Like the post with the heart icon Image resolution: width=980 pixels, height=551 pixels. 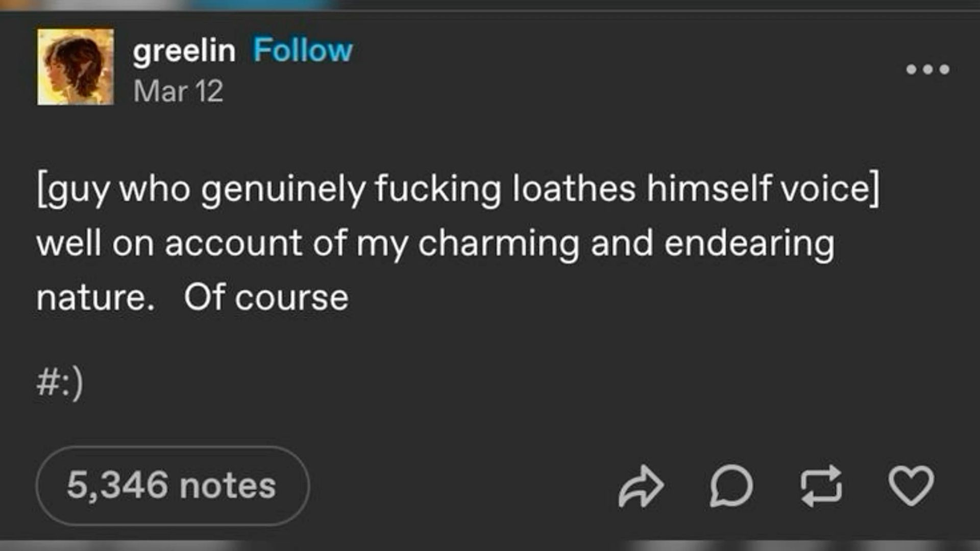pyautogui.click(x=911, y=486)
